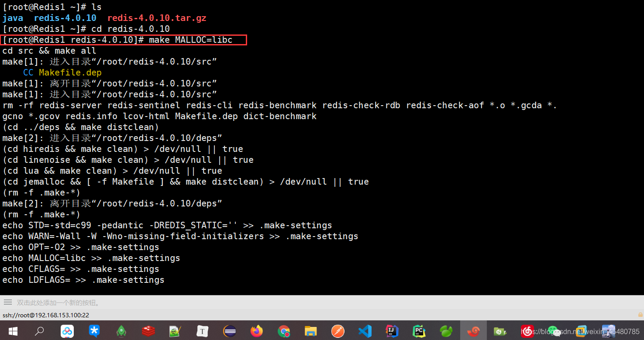Open Notepad++ from taskbar
The height and width of the screenshot is (340, 644).
click(x=175, y=331)
